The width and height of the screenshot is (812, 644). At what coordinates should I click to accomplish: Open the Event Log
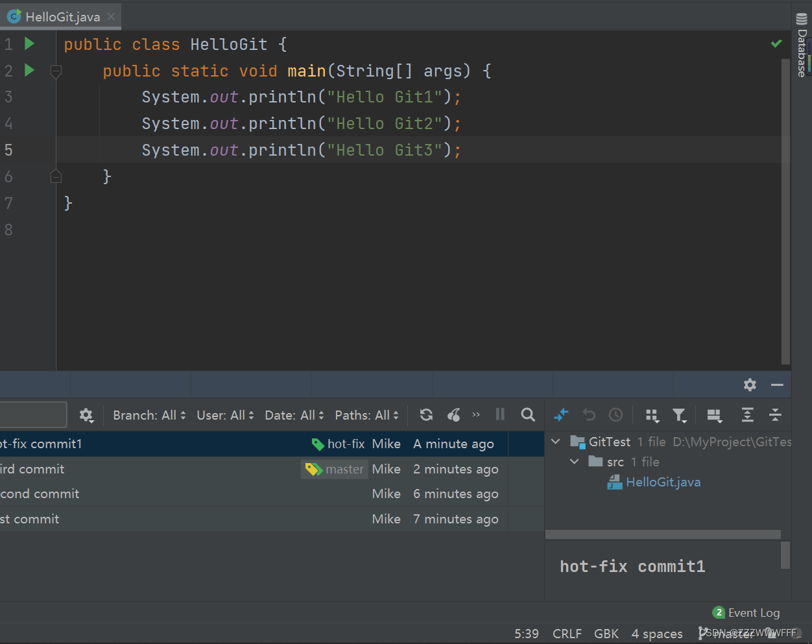coord(746,613)
